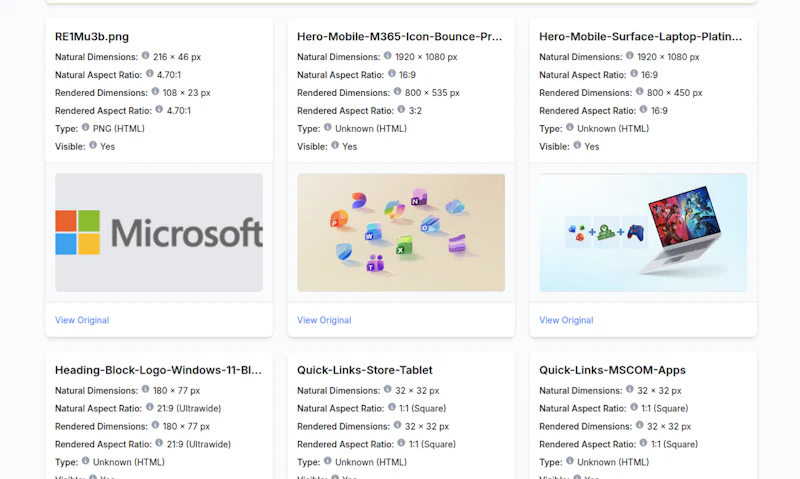This screenshot has width=800, height=479.
Task: Click the '3:2' rendered aspect ratio value
Action: tap(415, 111)
